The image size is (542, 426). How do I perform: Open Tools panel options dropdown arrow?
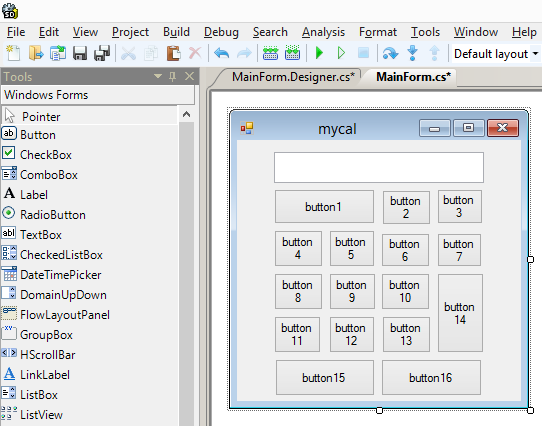[x=158, y=76]
